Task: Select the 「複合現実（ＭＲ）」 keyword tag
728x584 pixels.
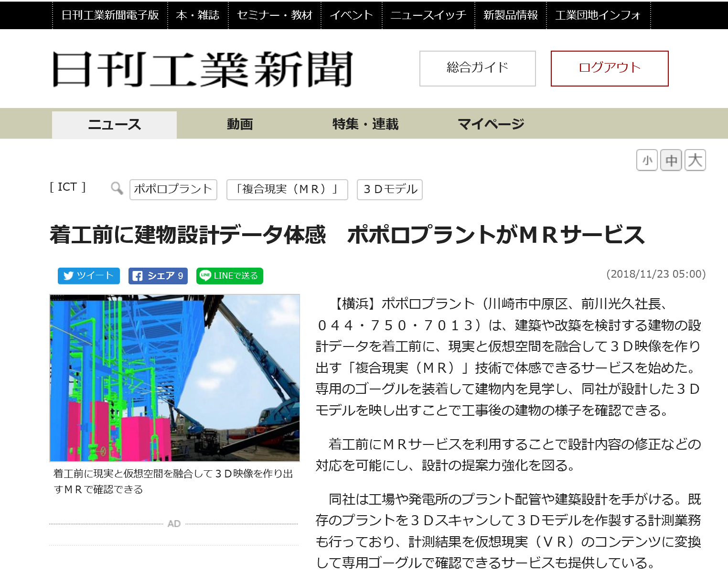Action: tap(287, 189)
